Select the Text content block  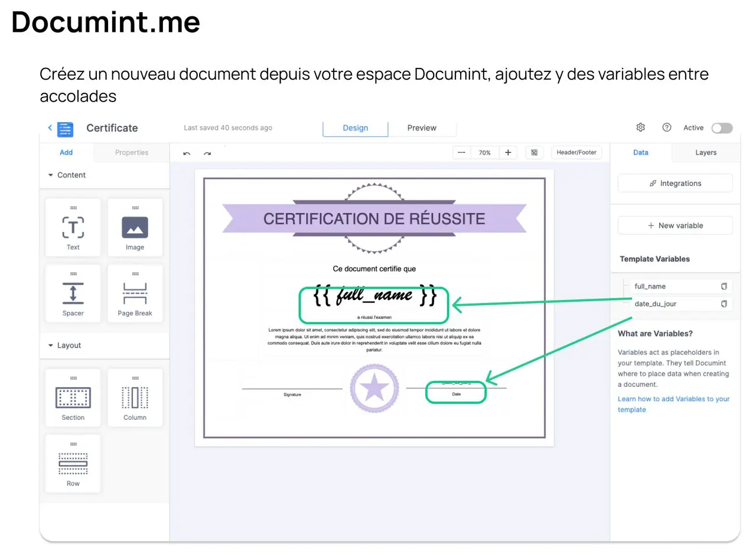[x=73, y=227]
